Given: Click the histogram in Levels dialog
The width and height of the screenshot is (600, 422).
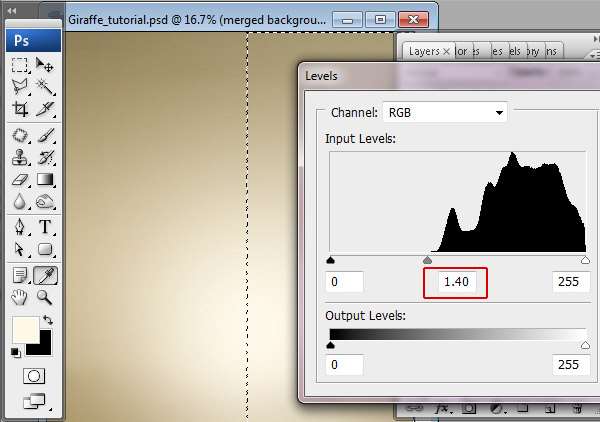Looking at the screenshot, I should coord(458,202).
